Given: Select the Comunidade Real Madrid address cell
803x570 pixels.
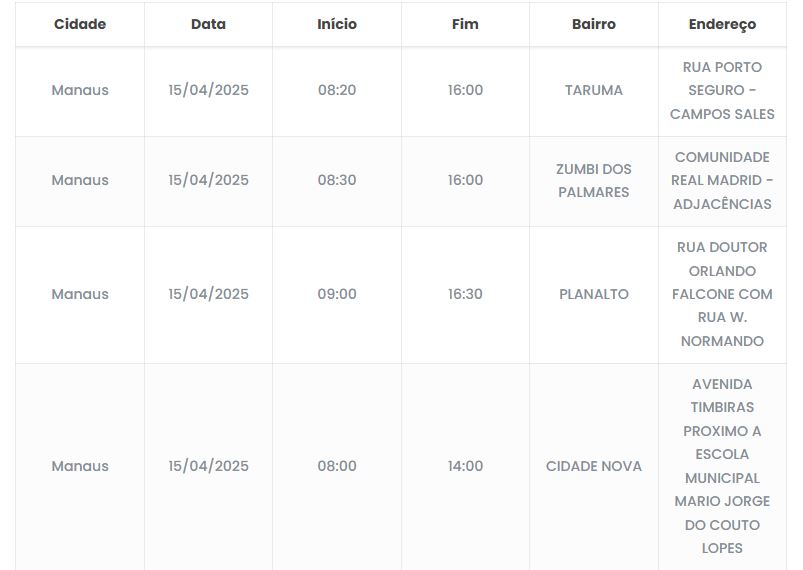Looking at the screenshot, I should [x=722, y=180].
